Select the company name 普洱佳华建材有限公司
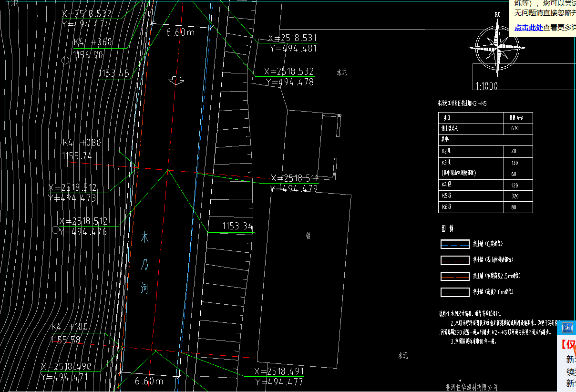 pyautogui.click(x=471, y=387)
